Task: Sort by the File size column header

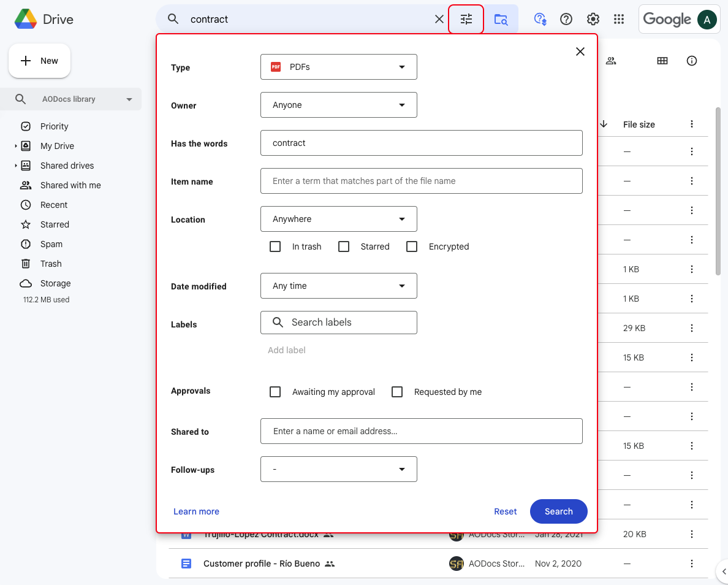Action: coord(639,124)
